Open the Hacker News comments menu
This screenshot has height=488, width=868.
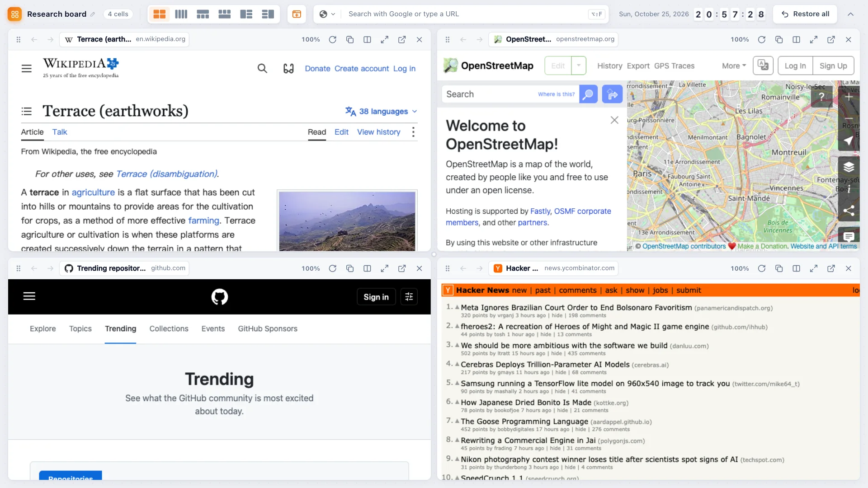point(577,290)
